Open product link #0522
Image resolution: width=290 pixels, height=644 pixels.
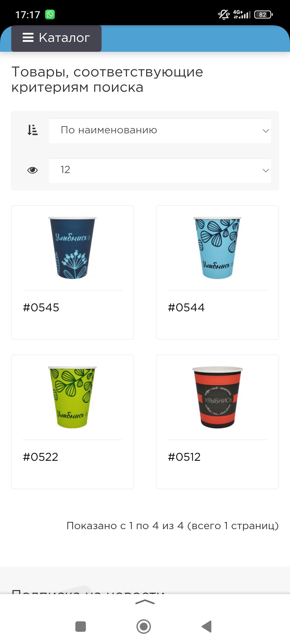click(41, 457)
